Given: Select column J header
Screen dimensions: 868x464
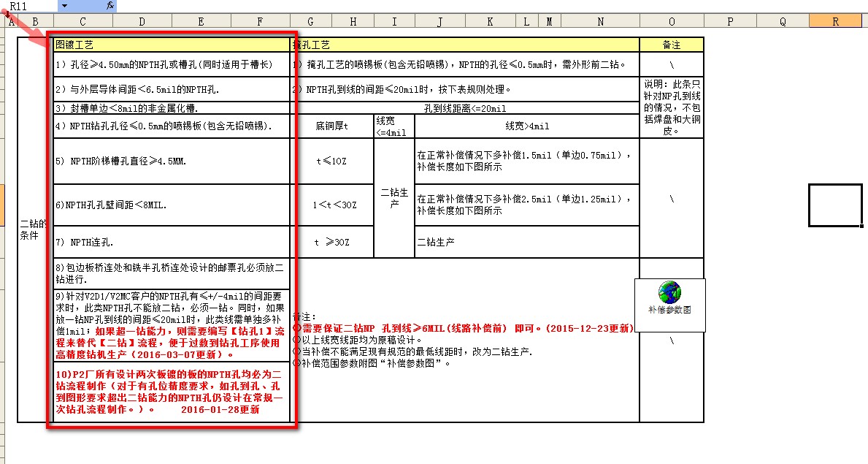Looking at the screenshot, I should point(439,21).
